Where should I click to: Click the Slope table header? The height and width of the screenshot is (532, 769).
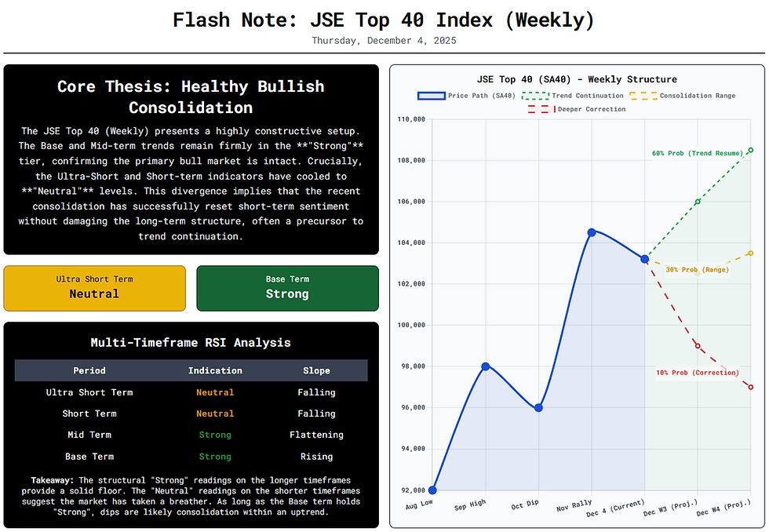pyautogui.click(x=316, y=370)
